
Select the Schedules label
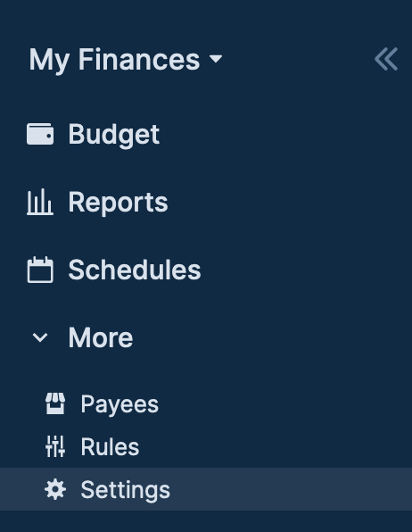coord(135,270)
